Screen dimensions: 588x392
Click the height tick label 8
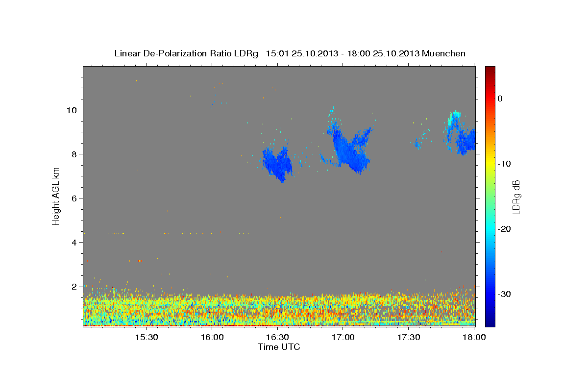click(74, 154)
